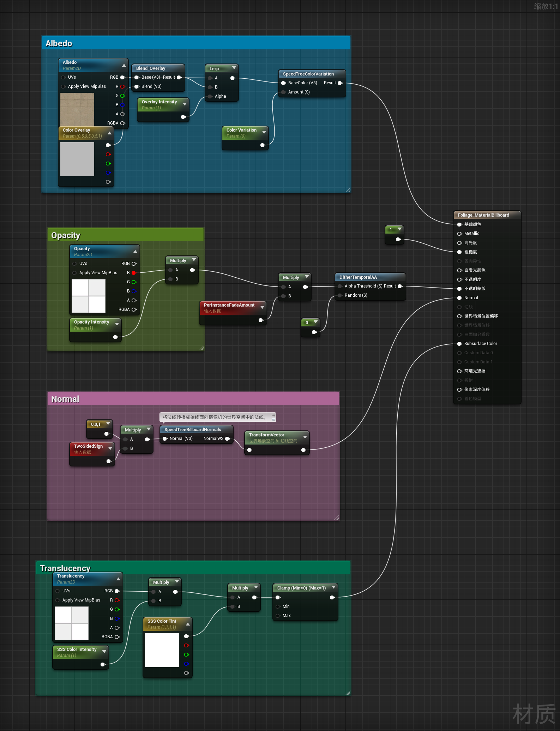Click the 环境光遮挡 input pin

coord(460,371)
